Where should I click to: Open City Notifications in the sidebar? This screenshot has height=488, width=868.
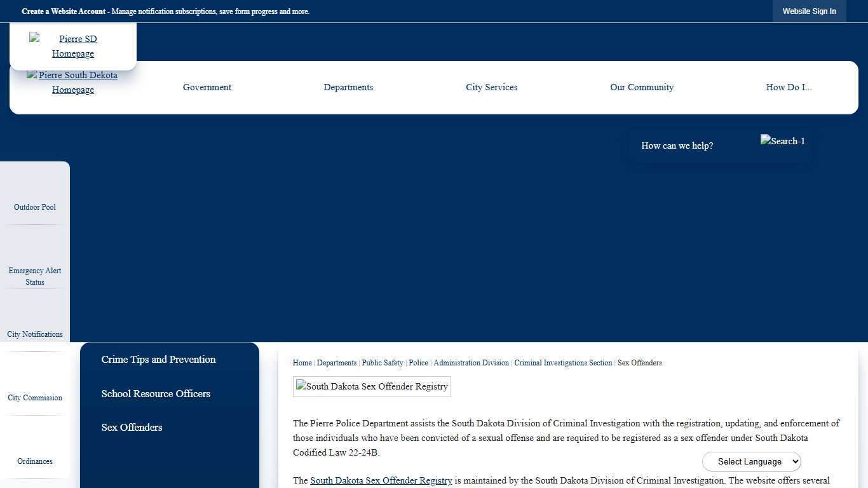tap(35, 334)
